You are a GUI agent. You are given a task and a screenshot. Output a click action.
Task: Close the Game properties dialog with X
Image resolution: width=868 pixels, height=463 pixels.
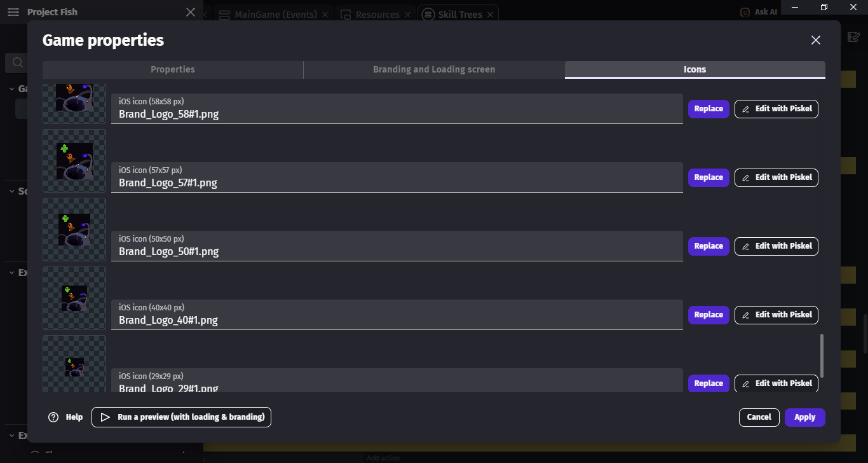pos(816,40)
